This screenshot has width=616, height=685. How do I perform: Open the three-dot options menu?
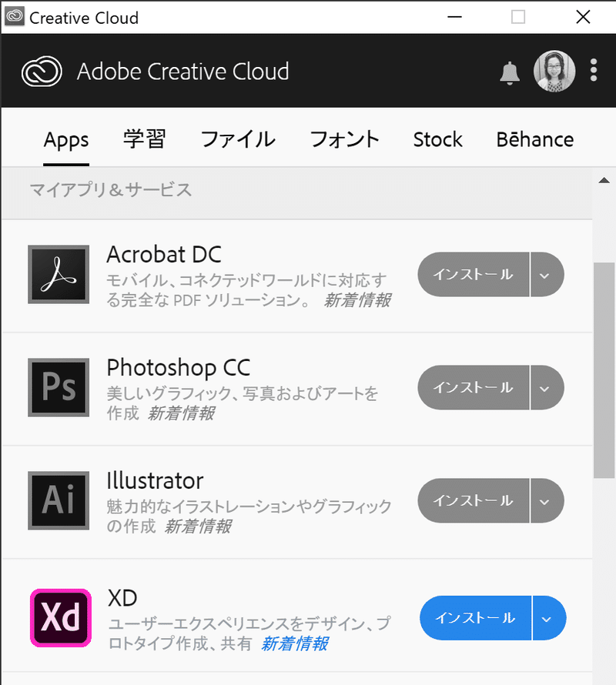coord(593,70)
